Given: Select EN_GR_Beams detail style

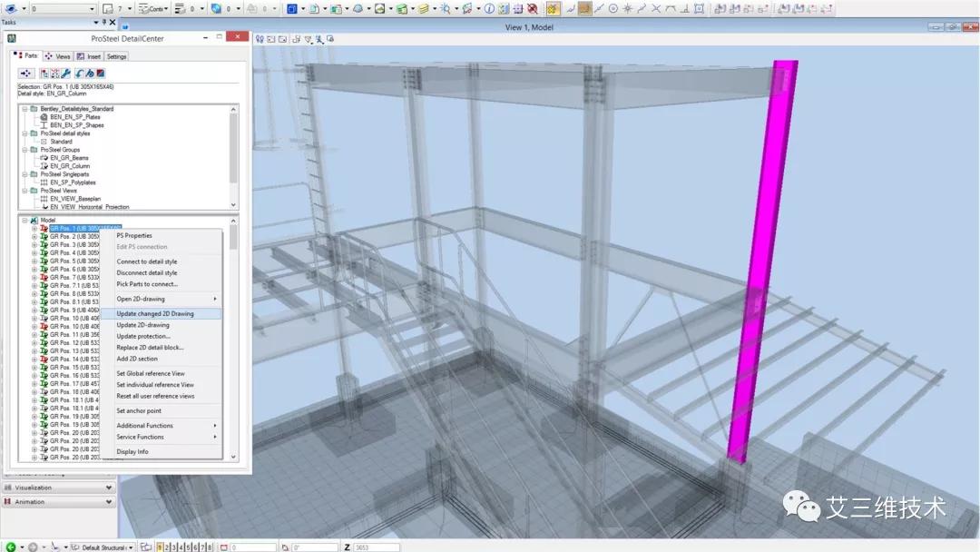Looking at the screenshot, I should [69, 158].
